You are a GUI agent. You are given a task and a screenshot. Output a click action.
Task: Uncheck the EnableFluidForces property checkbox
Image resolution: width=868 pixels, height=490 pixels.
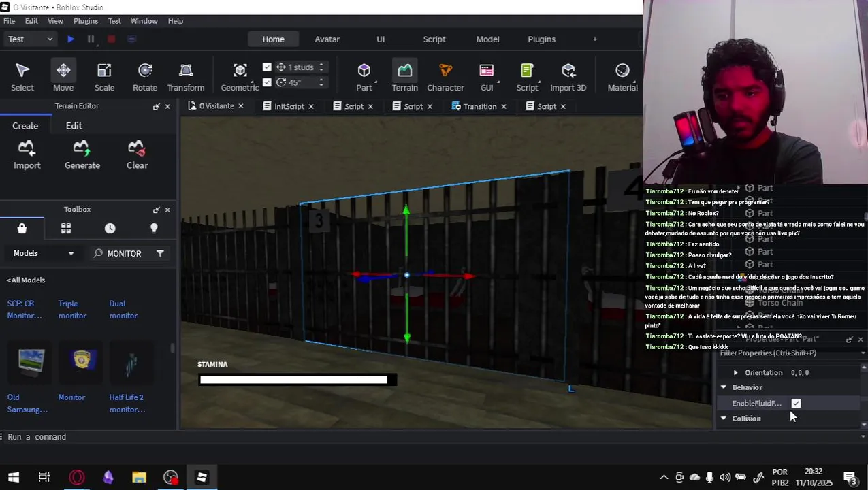tap(796, 403)
